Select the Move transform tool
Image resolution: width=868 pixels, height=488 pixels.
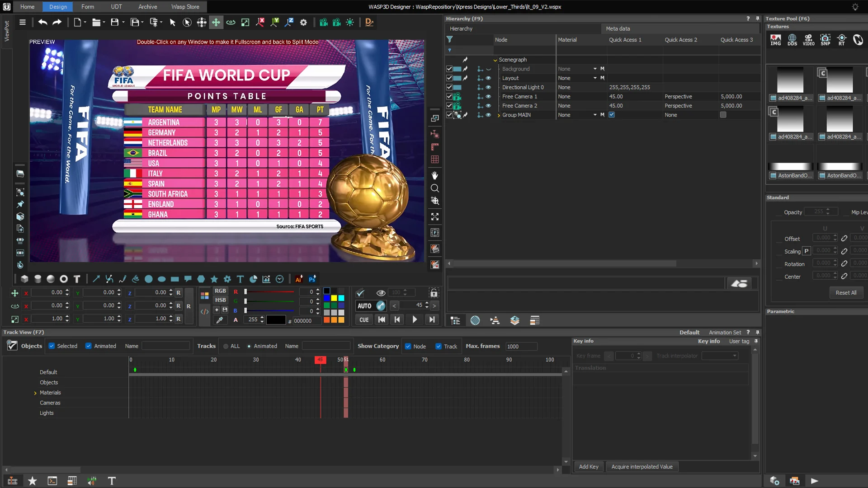[216, 22]
